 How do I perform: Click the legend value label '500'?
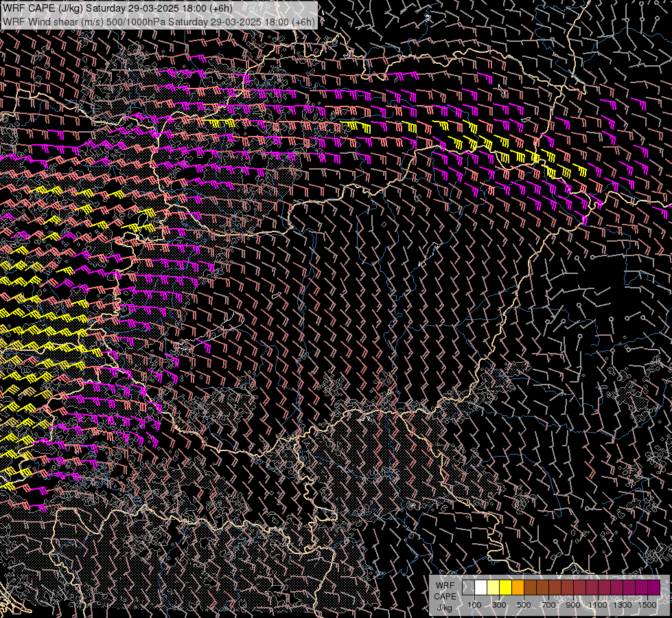point(524,605)
